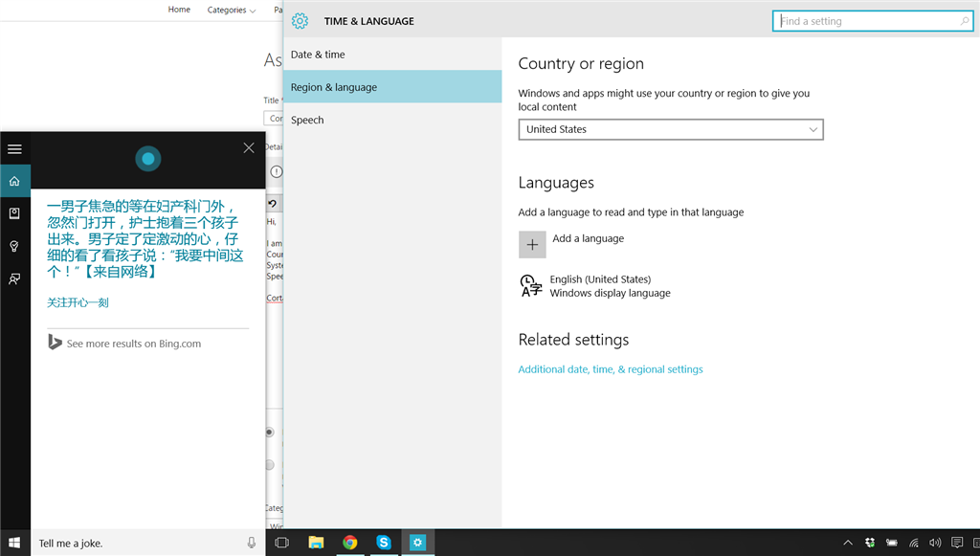Screen dimensions: 980x556
Task: Open United States country dropdown
Action: pyautogui.click(x=671, y=129)
